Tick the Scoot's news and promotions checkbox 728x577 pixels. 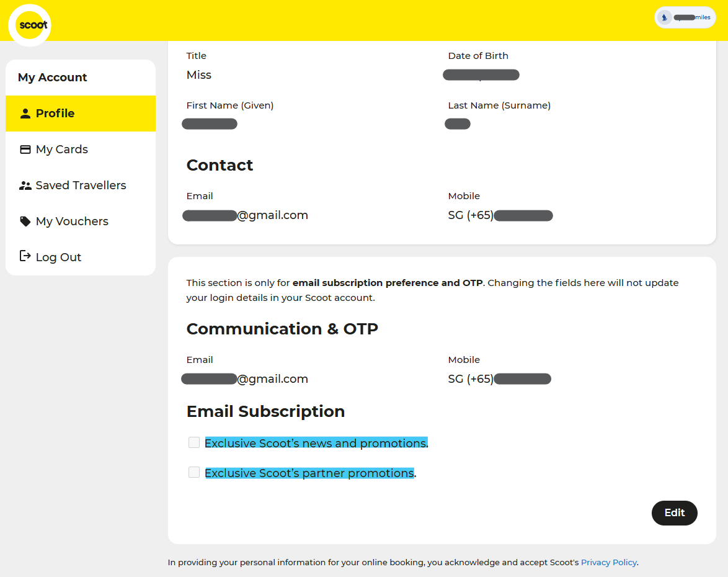pyautogui.click(x=194, y=442)
